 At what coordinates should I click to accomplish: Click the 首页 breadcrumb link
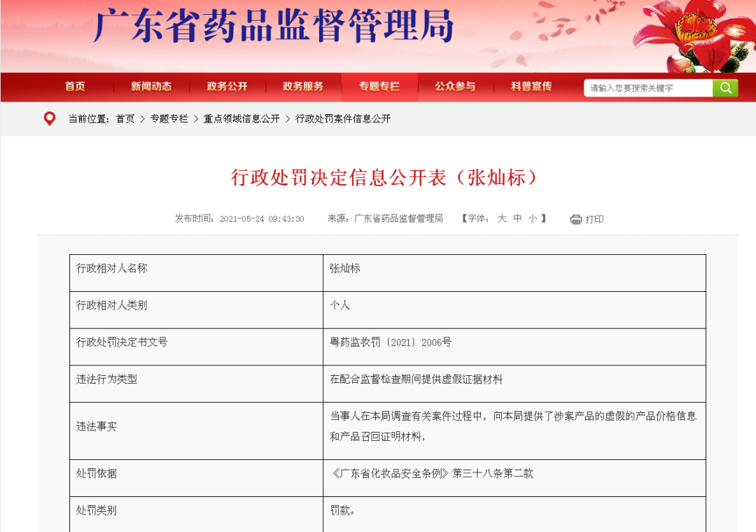pyautogui.click(x=125, y=119)
